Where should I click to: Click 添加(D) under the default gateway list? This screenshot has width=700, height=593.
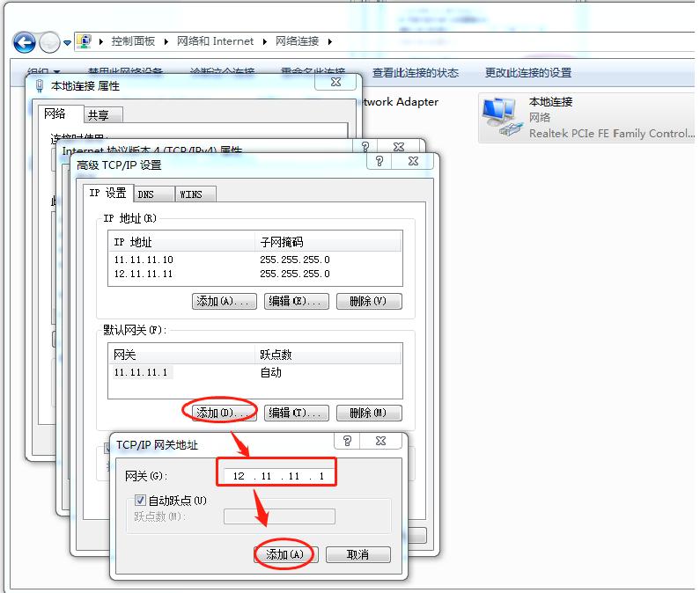[225, 413]
